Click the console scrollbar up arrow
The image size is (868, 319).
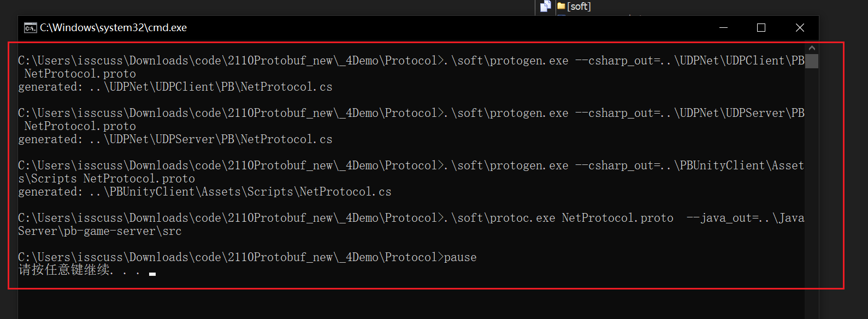(812, 48)
